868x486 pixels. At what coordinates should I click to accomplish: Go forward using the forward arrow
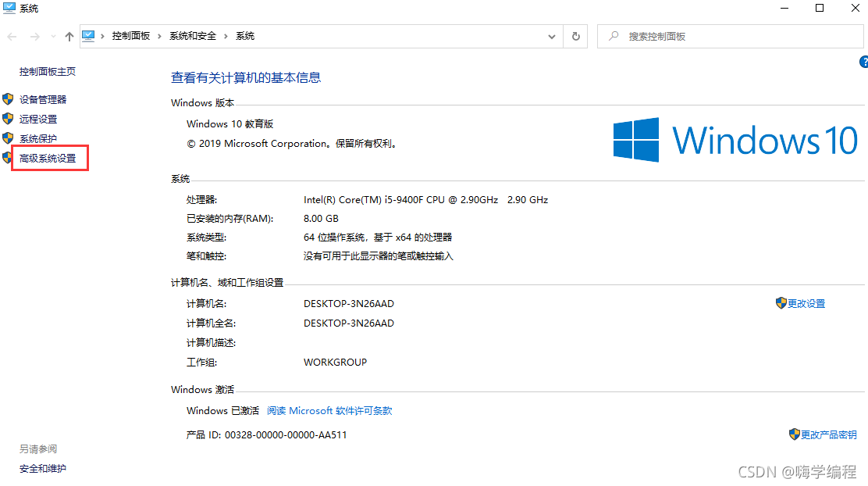pyautogui.click(x=34, y=37)
